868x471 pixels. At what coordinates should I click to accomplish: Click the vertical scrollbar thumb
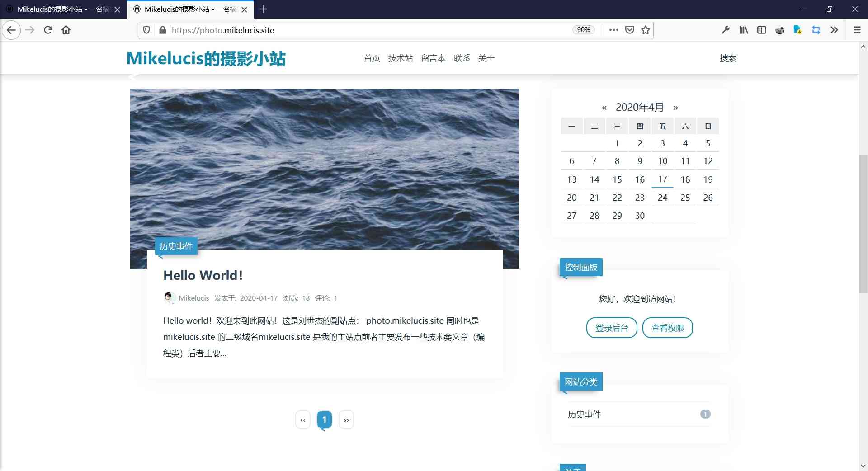(x=863, y=224)
